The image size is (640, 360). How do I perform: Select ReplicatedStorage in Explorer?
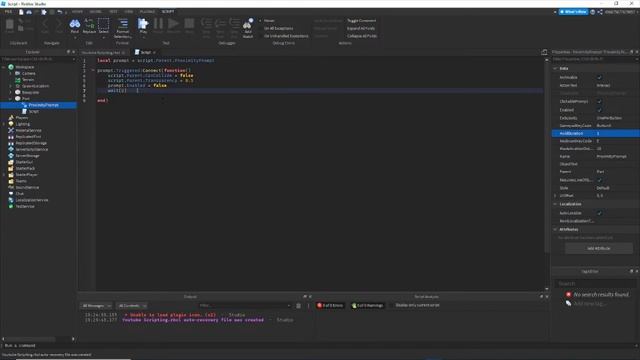coord(31,143)
